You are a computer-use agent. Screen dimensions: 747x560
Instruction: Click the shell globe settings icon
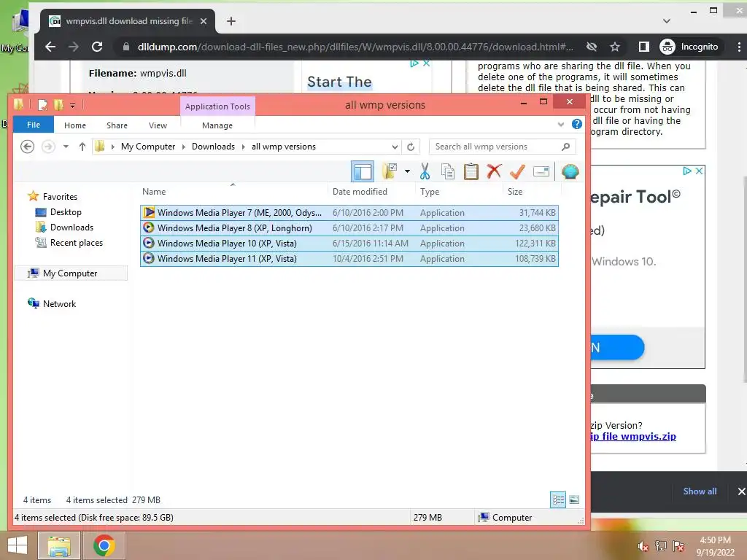coord(570,171)
